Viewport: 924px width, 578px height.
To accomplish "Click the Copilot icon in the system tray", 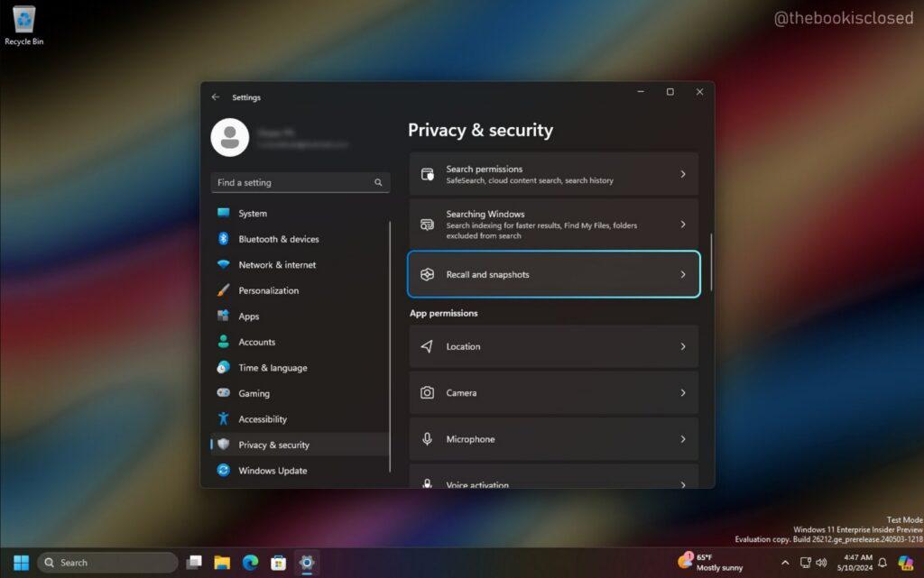I will click(908, 562).
